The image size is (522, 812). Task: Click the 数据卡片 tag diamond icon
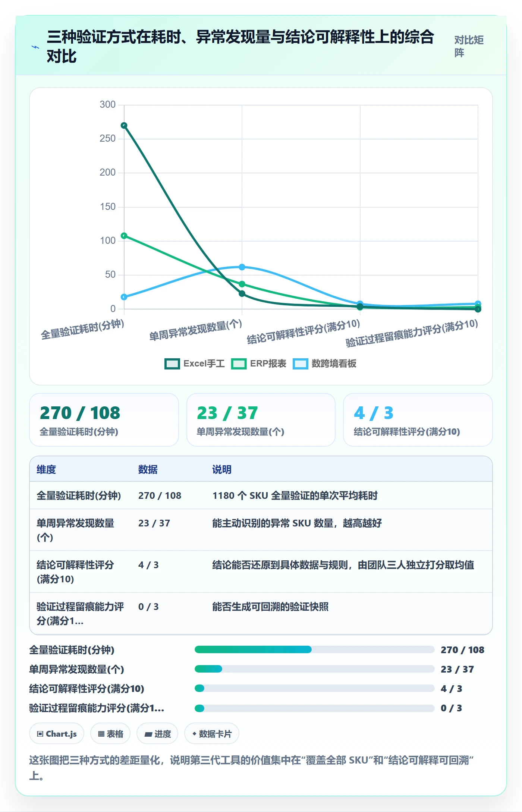click(x=194, y=734)
